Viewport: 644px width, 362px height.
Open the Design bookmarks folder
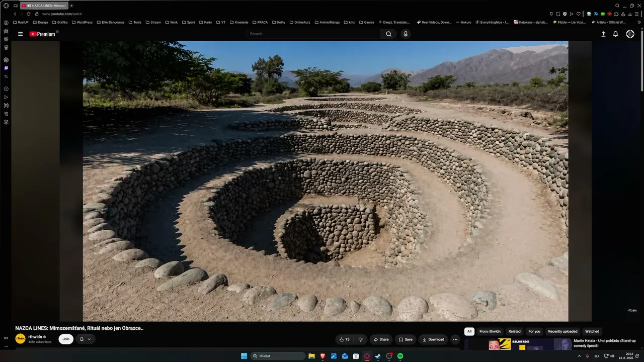pyautogui.click(x=40, y=22)
